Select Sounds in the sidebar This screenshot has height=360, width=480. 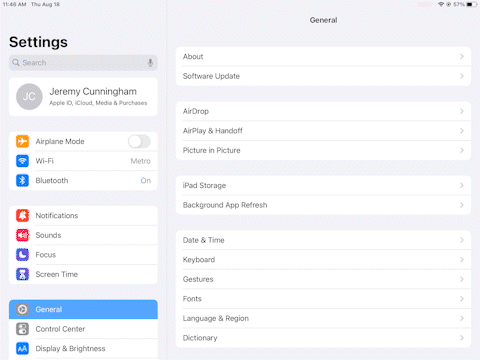pos(83,235)
